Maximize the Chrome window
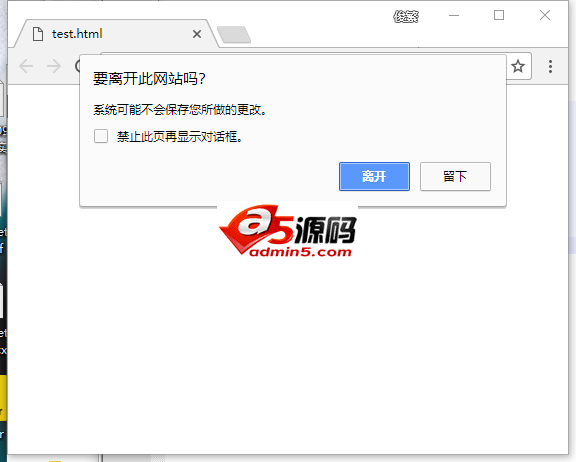This screenshot has width=576, height=462. tap(499, 15)
